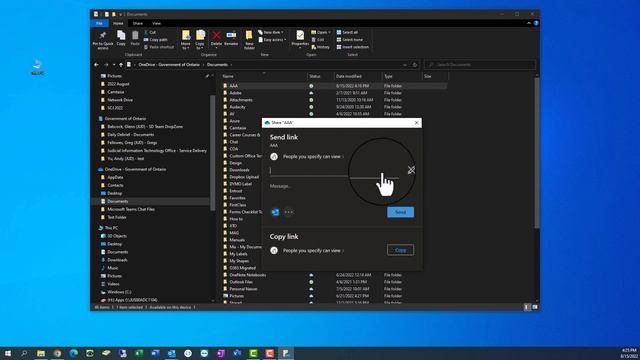The height and width of the screenshot is (360, 640).
Task: Click the Copy link button
Action: [400, 250]
